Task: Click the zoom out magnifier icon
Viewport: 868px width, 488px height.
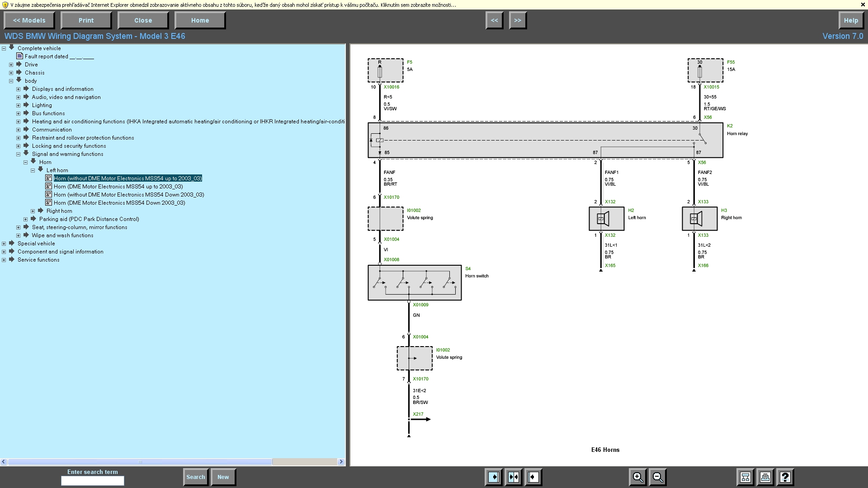Action: [658, 477]
